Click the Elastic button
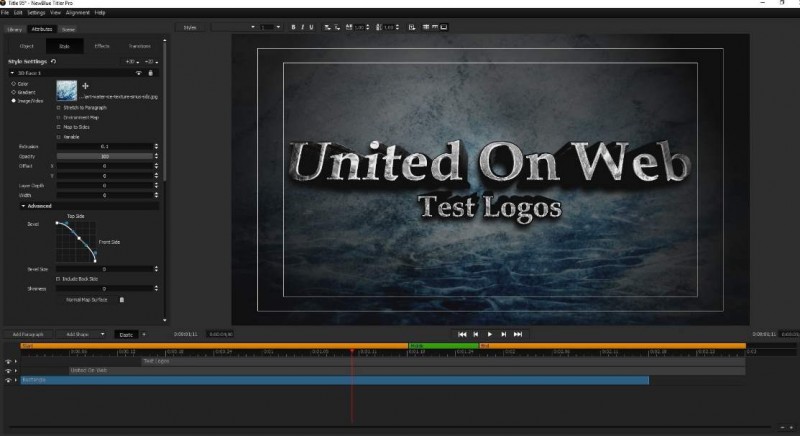The width and height of the screenshot is (800, 436). [x=126, y=335]
